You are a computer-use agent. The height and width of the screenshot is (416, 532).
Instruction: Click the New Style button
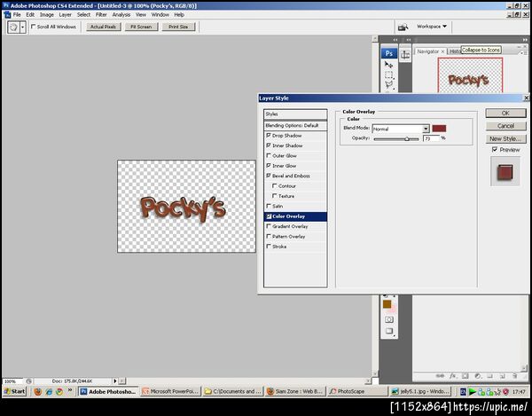[x=505, y=138]
